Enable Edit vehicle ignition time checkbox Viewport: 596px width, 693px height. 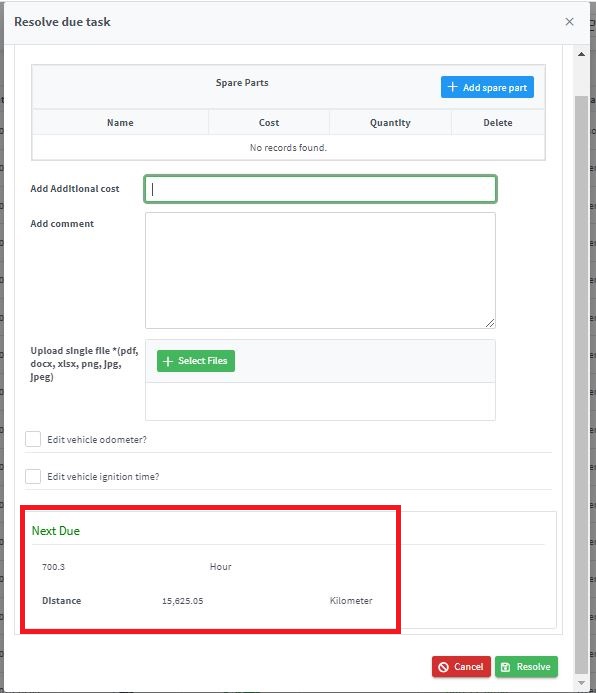[x=33, y=476]
